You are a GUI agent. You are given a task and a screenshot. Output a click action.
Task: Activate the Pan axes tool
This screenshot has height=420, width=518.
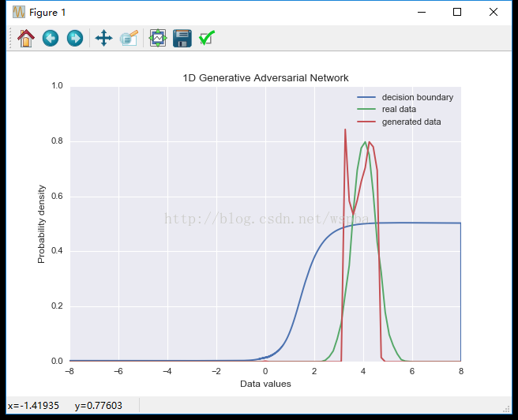click(103, 39)
